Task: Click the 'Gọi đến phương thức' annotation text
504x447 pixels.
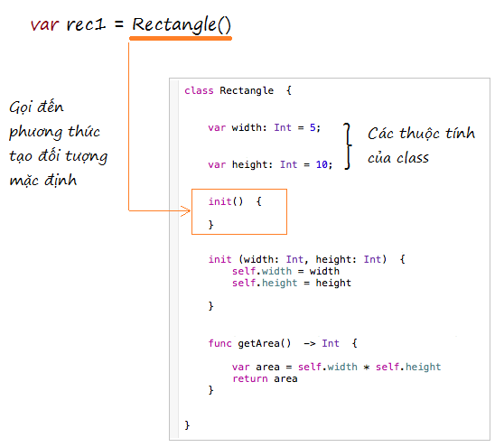Action: [x=54, y=119]
